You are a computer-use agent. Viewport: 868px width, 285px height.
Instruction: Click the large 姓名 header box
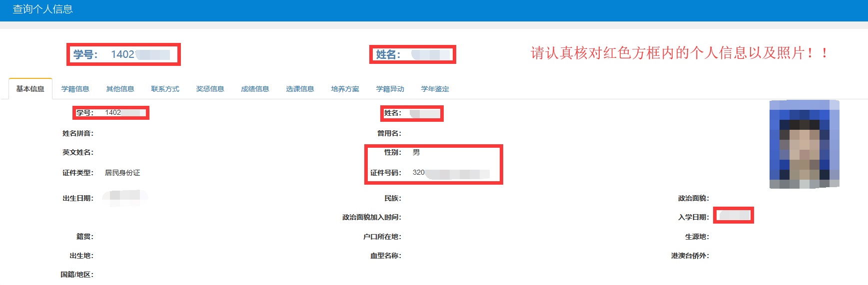(412, 54)
